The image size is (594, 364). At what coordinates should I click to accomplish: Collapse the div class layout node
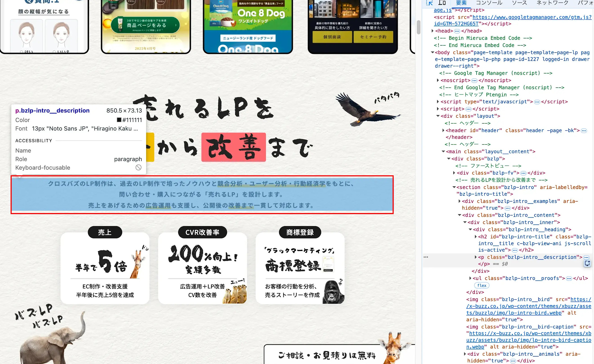click(438, 116)
